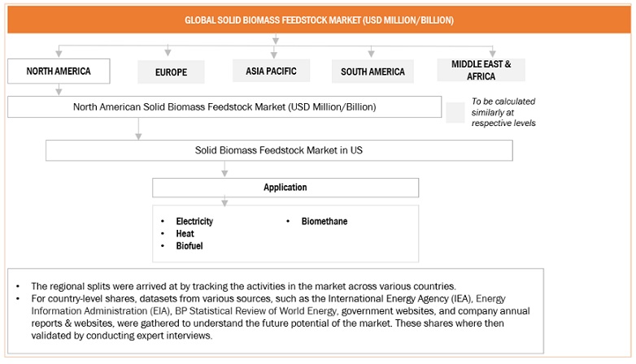Click the Application heading box

(285, 188)
